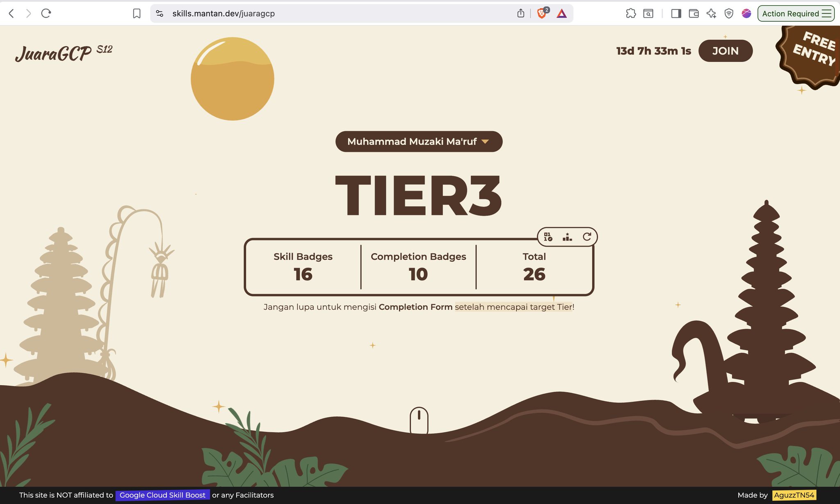Image resolution: width=840 pixels, height=504 pixels.
Task: Click the Leo AI sparkle icon
Action: point(711,14)
